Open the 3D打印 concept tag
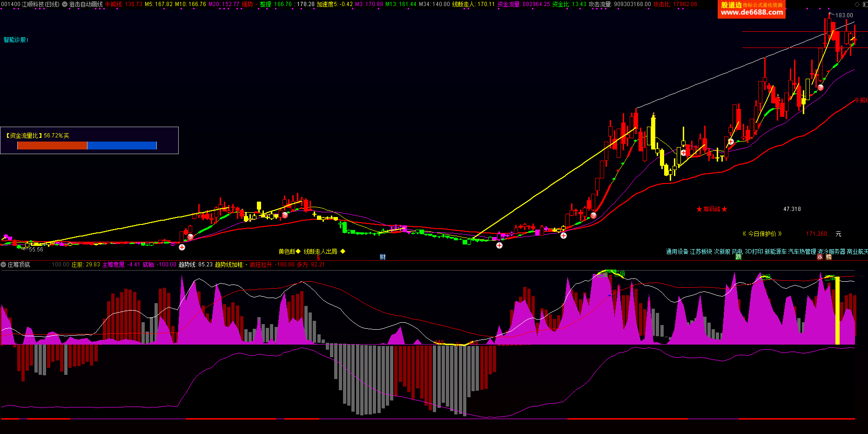 (754, 251)
